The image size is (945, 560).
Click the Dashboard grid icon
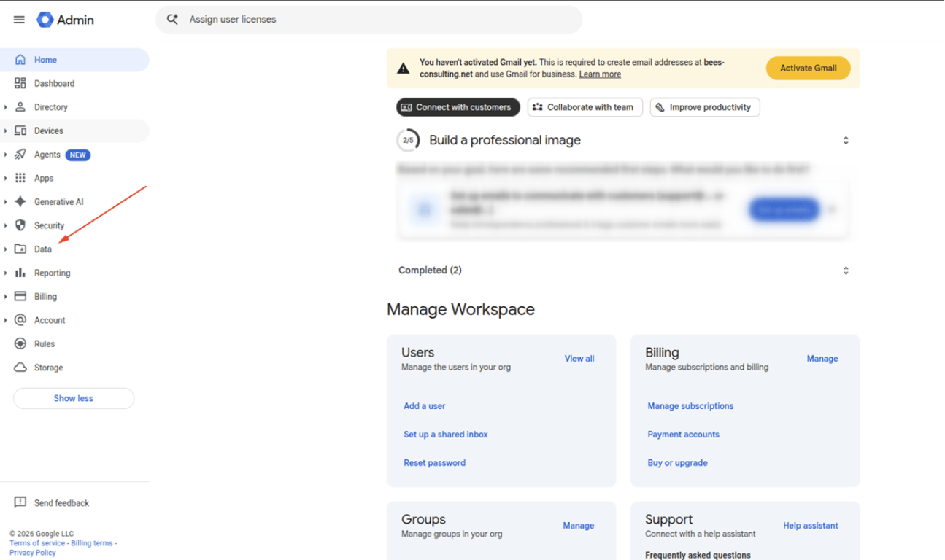click(20, 83)
